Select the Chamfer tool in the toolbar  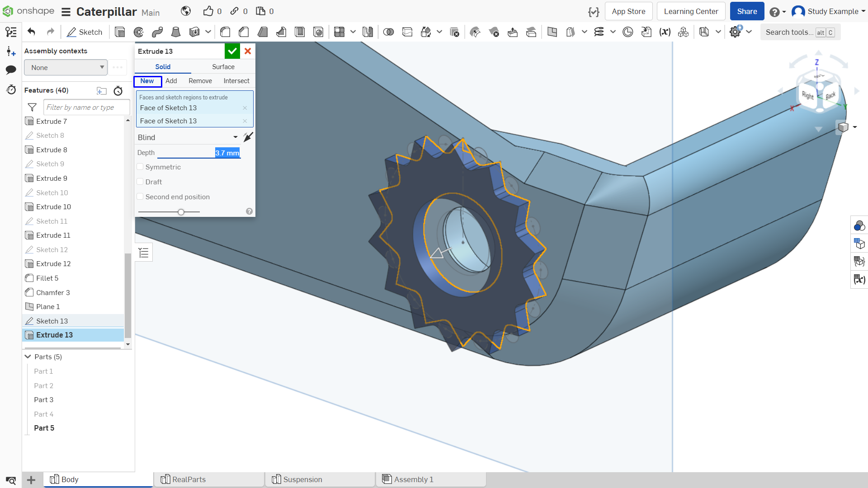[x=244, y=32]
